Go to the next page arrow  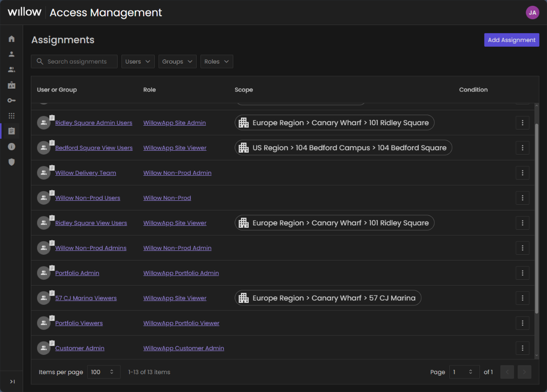pos(524,372)
